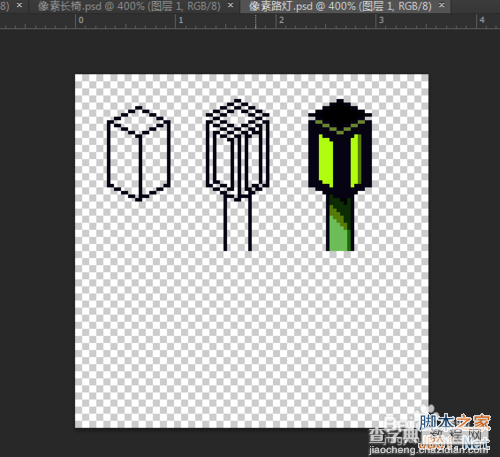
Task: Click the ruler mark labeled 1
Action: (181, 20)
